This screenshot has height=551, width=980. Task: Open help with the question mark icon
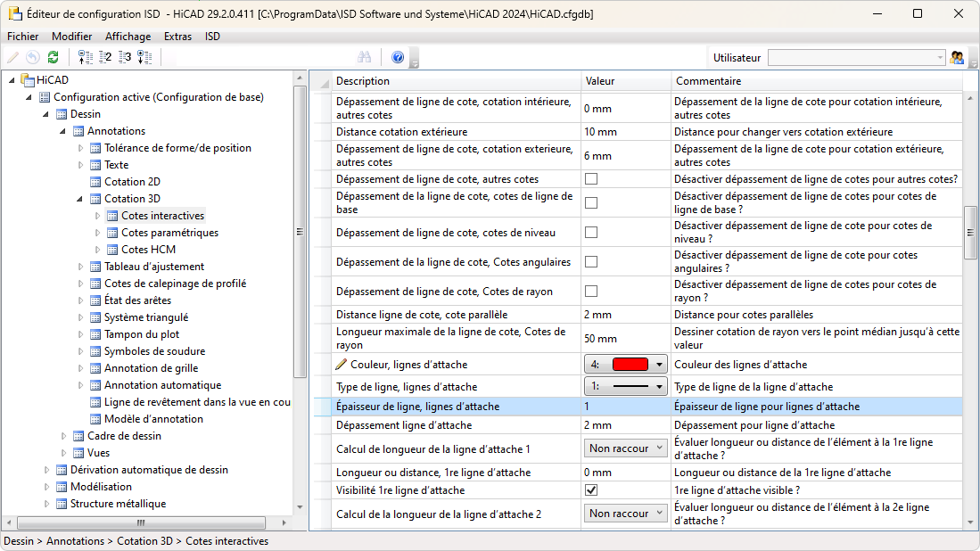pyautogui.click(x=398, y=57)
